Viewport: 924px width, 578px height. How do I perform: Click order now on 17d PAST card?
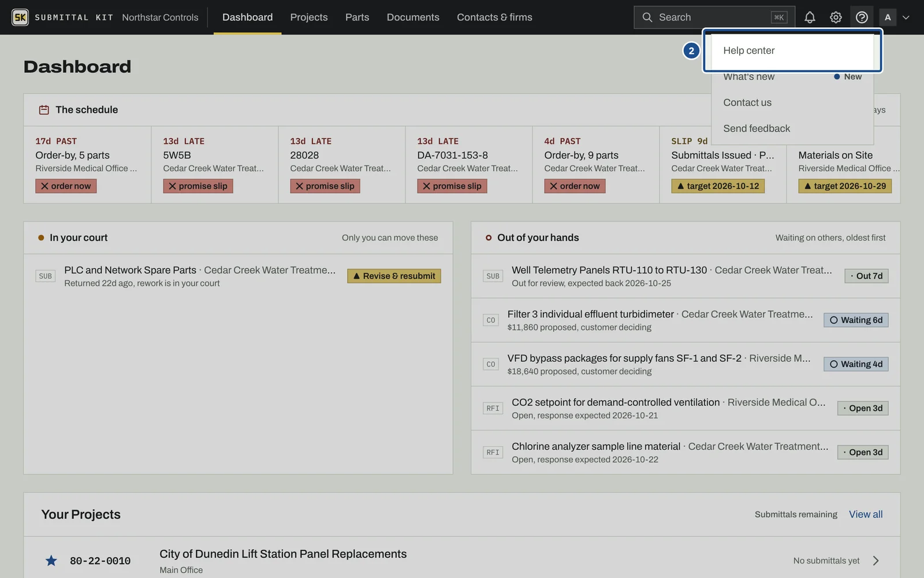tap(66, 186)
